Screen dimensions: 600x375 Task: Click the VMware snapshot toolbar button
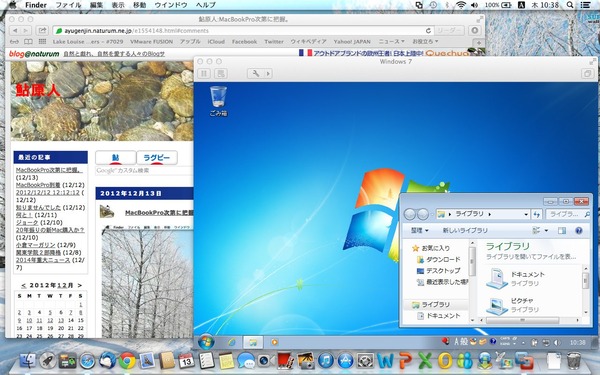click(220, 73)
